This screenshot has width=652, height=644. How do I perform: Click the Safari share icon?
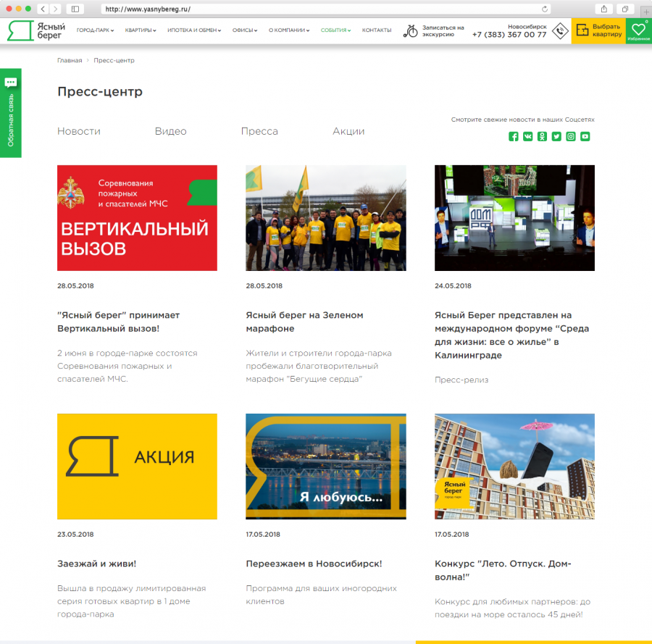(603, 9)
